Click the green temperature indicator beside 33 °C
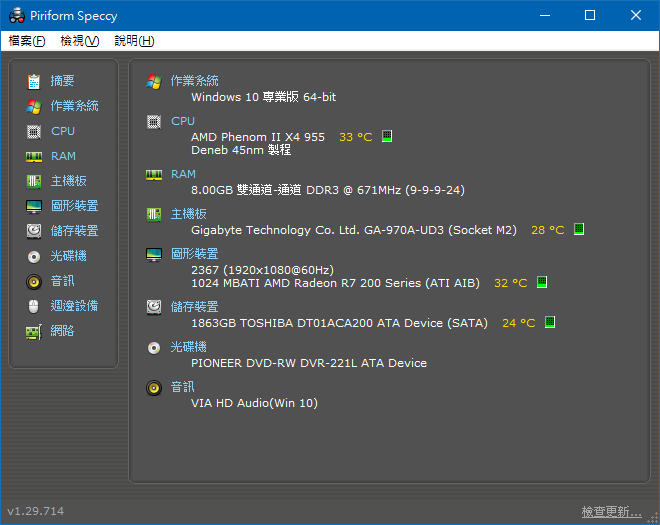The width and height of the screenshot is (660, 525). [x=387, y=136]
